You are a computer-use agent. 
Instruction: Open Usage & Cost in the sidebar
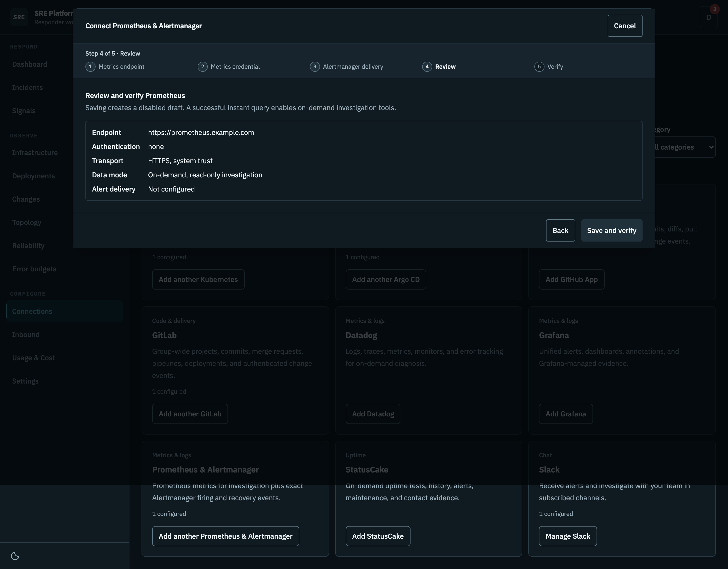tap(64, 358)
